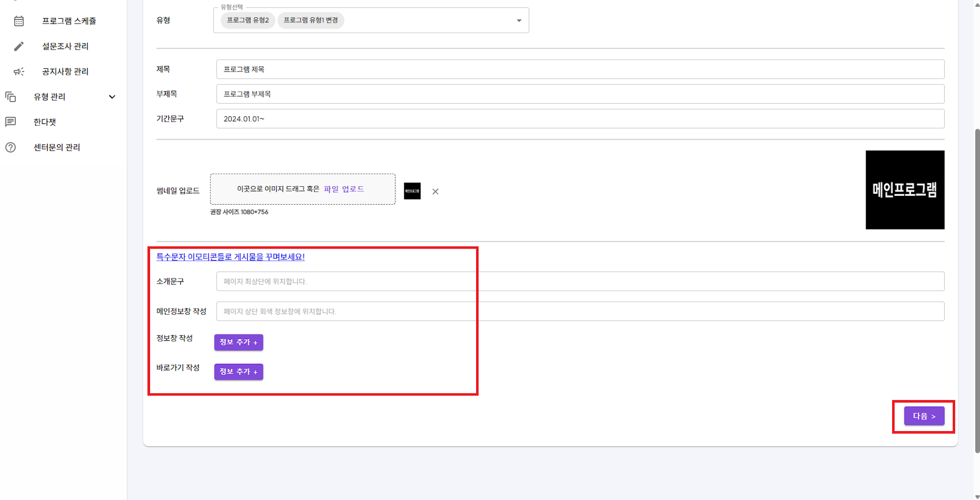Click 정보 추가 + button for 정보창 작성

click(238, 342)
